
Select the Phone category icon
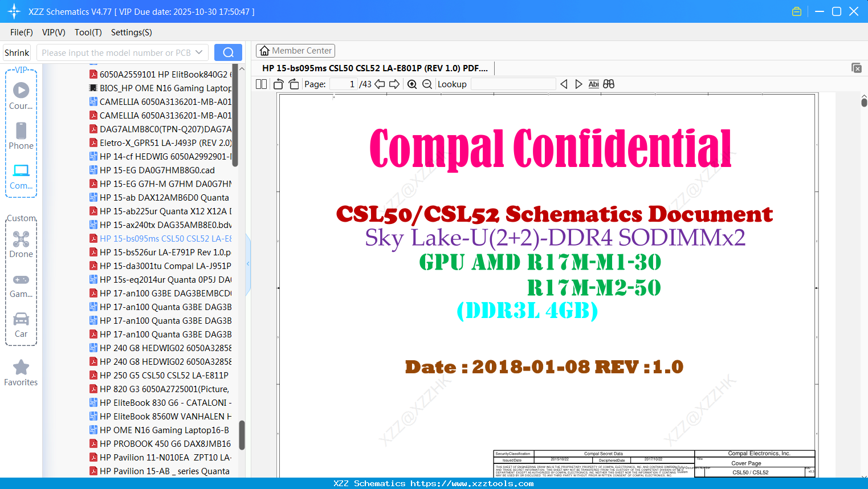tap(21, 136)
